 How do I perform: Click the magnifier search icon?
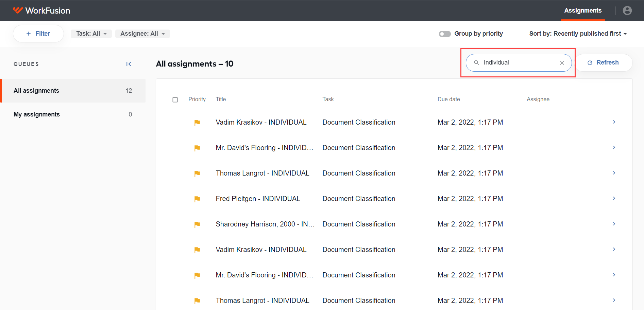point(476,63)
